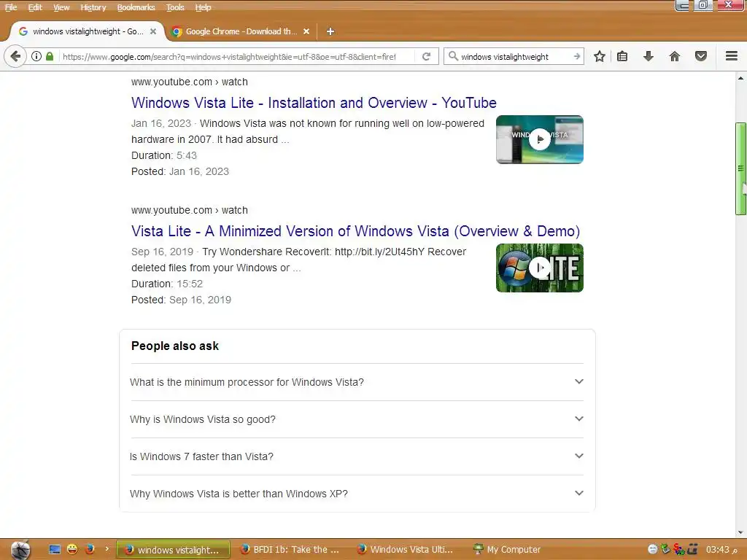Click the Duration: 5:43 text
Viewport: 747px width, 560px height.
point(164,156)
